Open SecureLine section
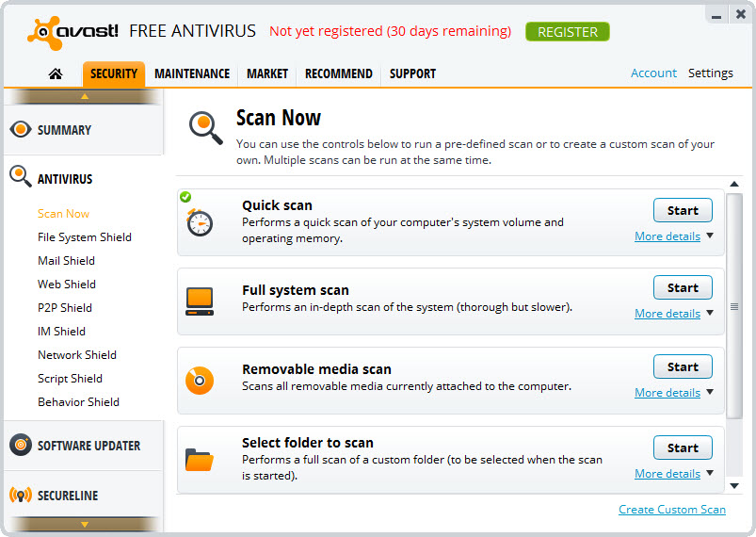This screenshot has height=537, width=756. click(84, 495)
